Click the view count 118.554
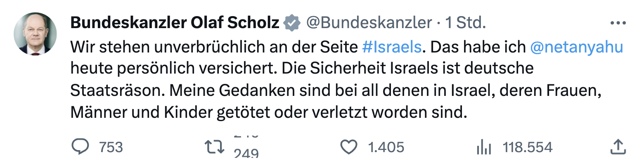644x167 pixels. coord(527,147)
